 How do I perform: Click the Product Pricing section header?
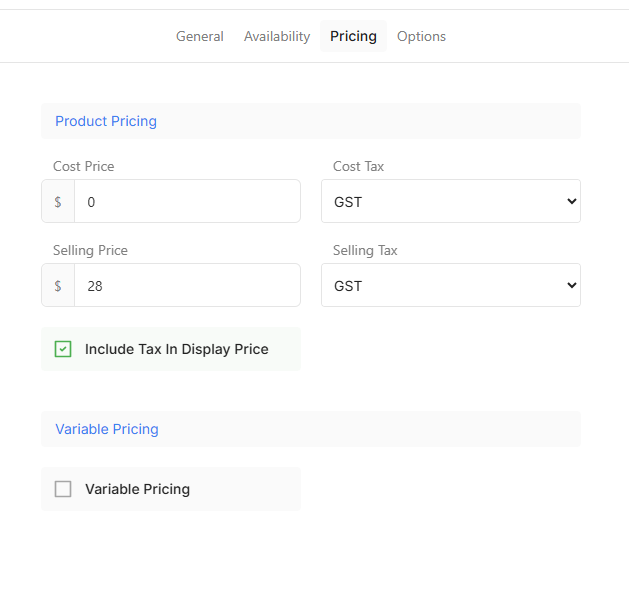[106, 121]
